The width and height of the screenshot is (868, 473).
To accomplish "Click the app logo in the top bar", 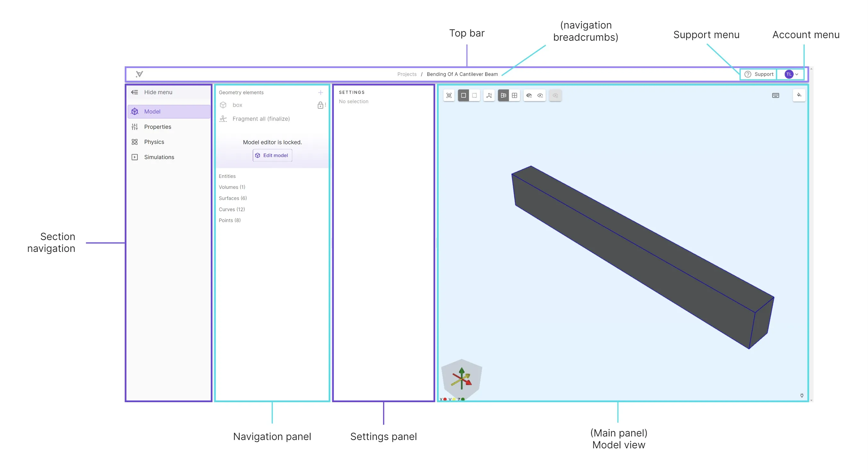I will pos(139,74).
